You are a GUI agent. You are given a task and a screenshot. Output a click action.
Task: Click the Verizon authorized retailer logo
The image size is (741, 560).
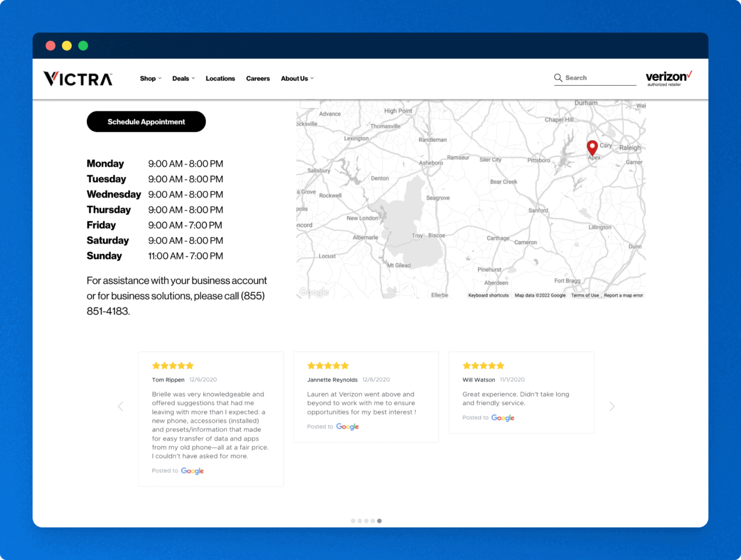pyautogui.click(x=668, y=78)
